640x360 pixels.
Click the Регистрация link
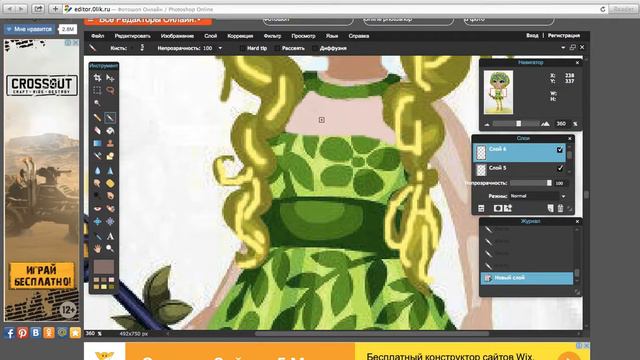pos(564,36)
